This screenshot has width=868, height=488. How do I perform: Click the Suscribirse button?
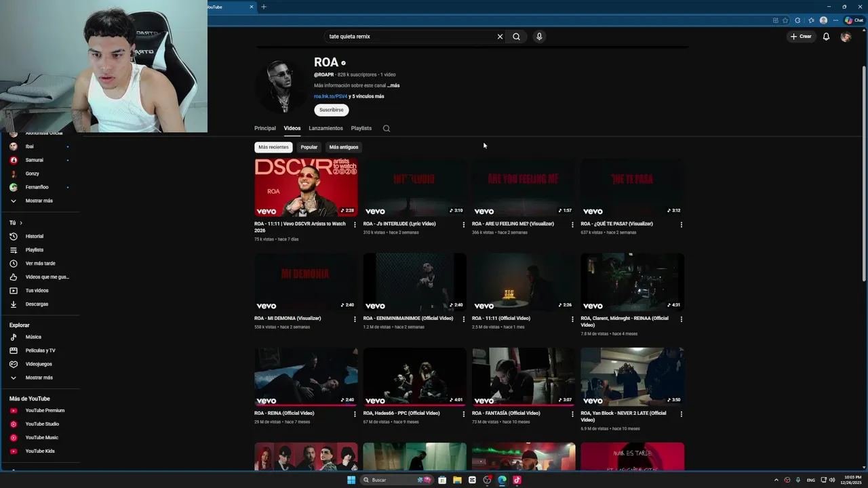[x=332, y=110]
